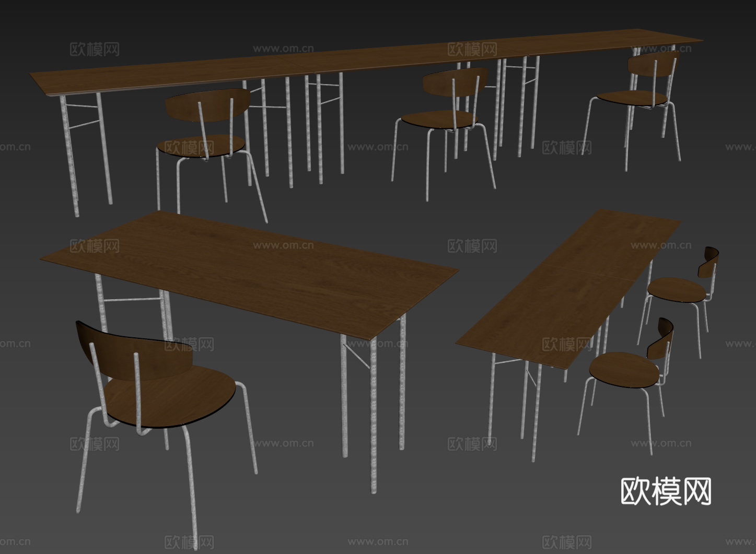The width and height of the screenshot is (756, 554).
Task: Select the middle chair at the long back table
Action: click(444, 134)
